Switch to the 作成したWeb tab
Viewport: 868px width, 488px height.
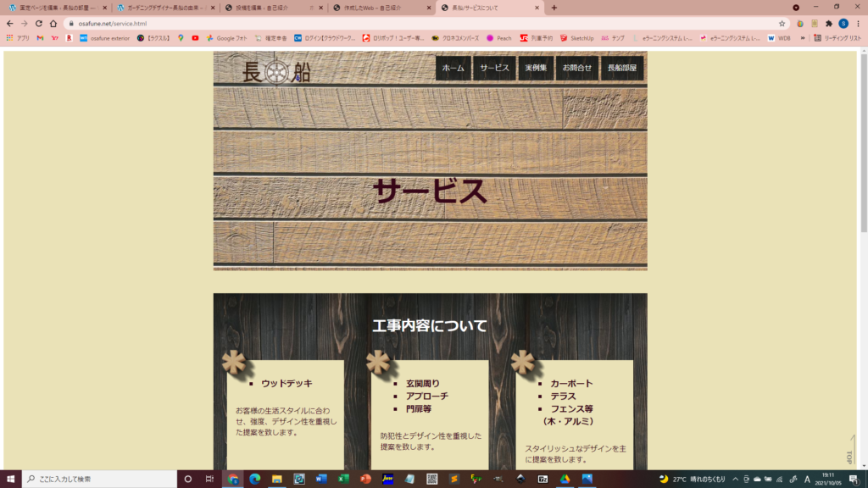click(x=381, y=8)
